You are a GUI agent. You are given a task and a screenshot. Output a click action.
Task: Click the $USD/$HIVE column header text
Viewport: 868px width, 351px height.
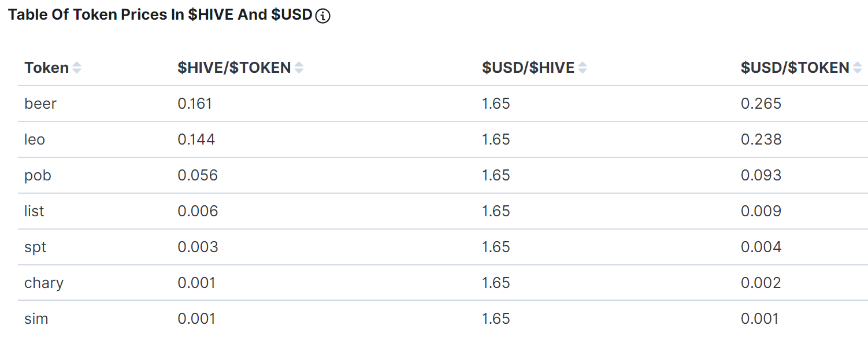pos(528,68)
